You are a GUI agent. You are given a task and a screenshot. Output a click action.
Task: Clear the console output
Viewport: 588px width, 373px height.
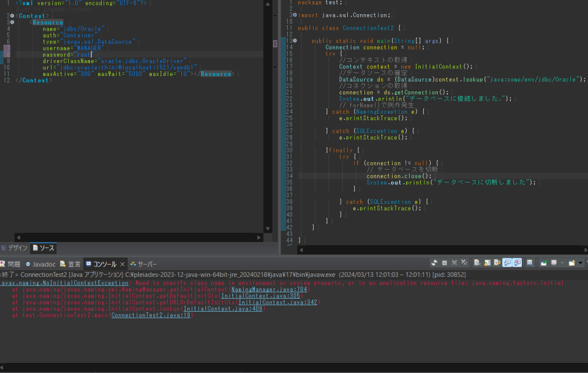[x=477, y=263]
